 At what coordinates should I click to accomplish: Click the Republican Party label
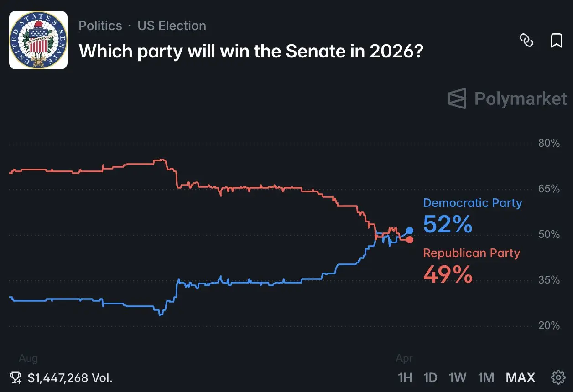471,253
